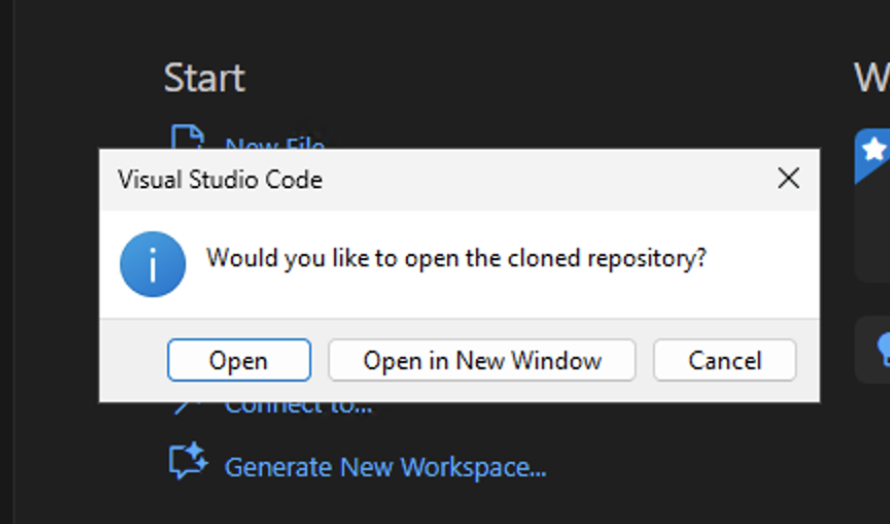Click the cloned repository question text
Screen dimensions: 890x524
pyautogui.click(x=456, y=258)
